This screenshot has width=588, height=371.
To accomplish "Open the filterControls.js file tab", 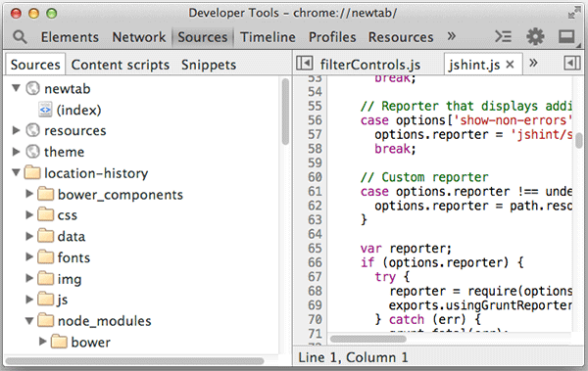I will [x=370, y=65].
